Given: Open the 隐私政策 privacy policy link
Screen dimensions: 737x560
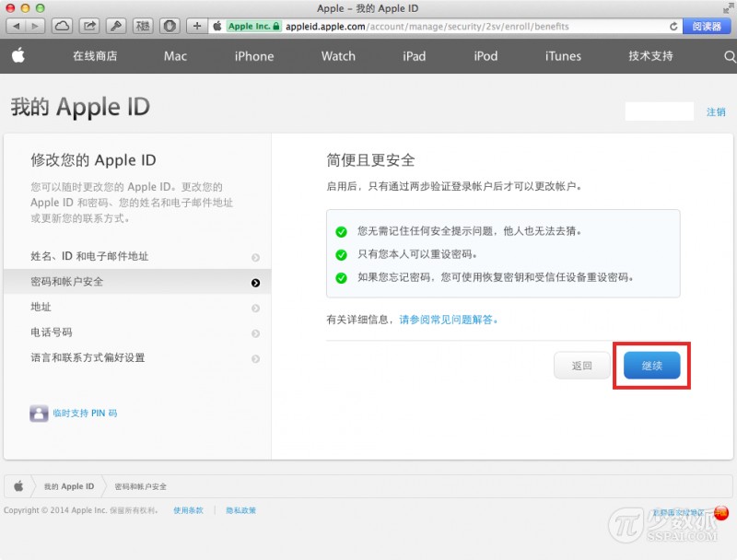Looking at the screenshot, I should click(240, 510).
